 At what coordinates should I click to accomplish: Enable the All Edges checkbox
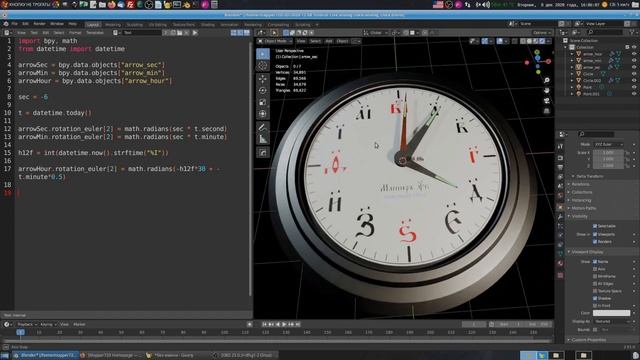point(595,284)
